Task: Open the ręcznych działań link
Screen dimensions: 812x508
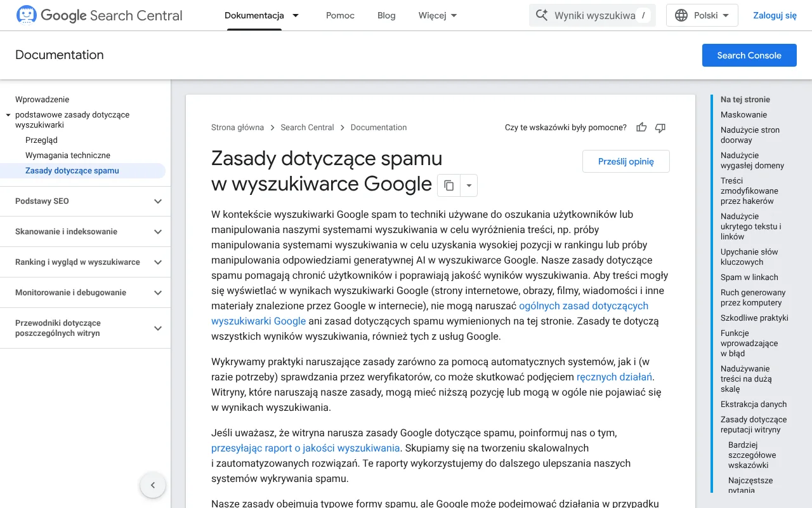Action: click(x=614, y=377)
